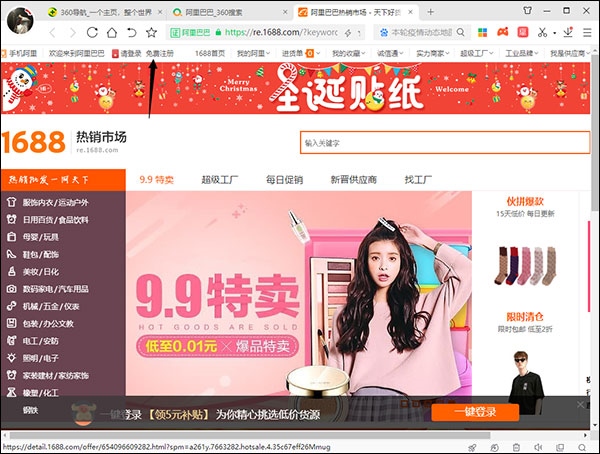Click the user avatar picture

coord(20,20)
